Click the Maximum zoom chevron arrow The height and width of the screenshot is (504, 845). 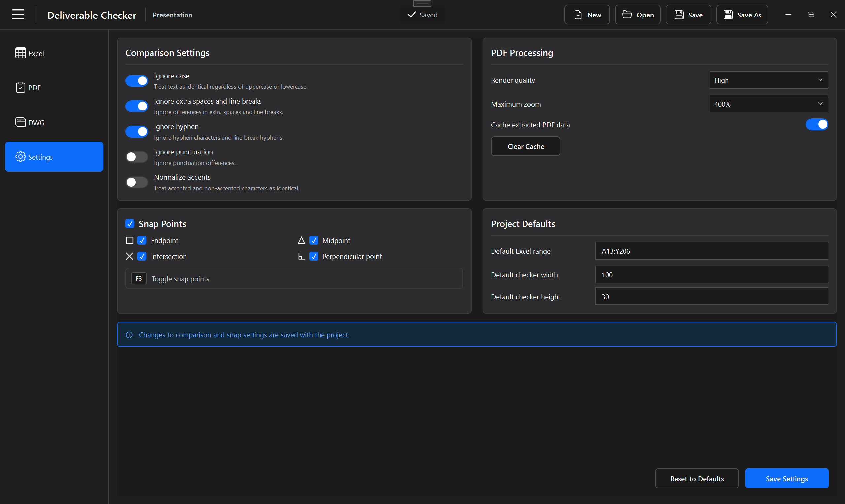tap(820, 104)
